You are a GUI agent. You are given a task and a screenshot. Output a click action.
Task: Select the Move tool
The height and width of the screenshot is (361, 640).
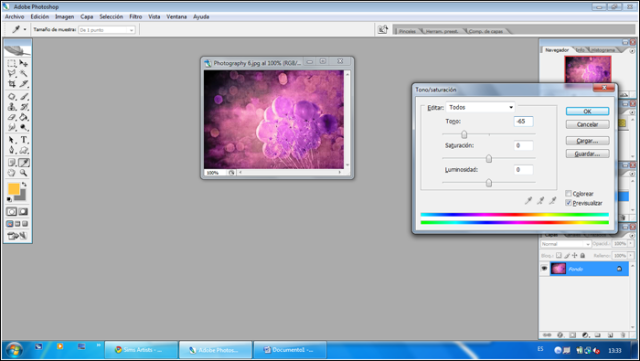pyautogui.click(x=24, y=63)
